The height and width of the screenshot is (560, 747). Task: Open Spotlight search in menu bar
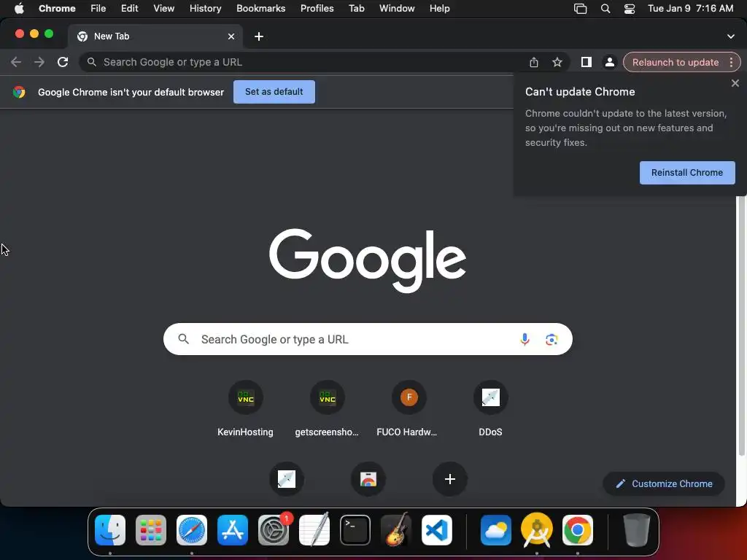point(605,9)
